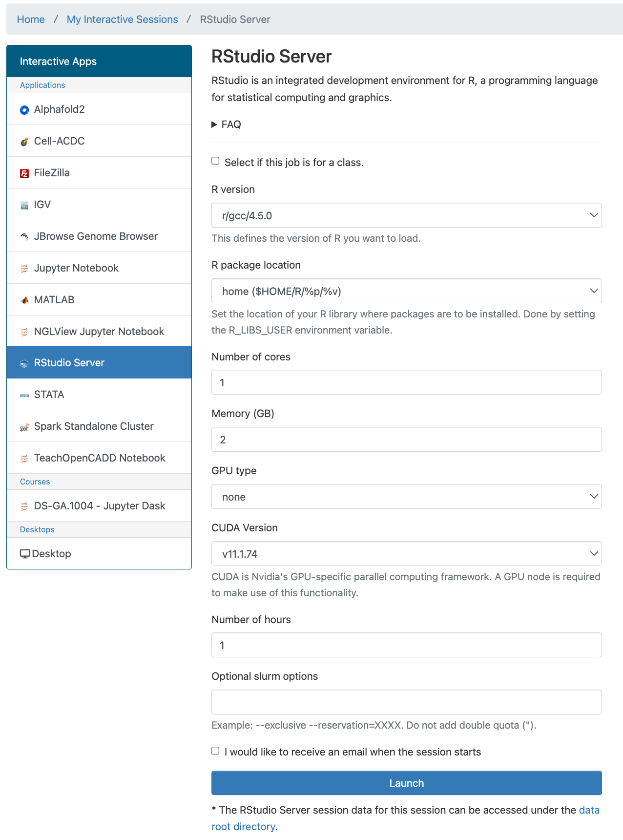Select STATA from the apps list
This screenshot has width=623, height=840.
[49, 395]
